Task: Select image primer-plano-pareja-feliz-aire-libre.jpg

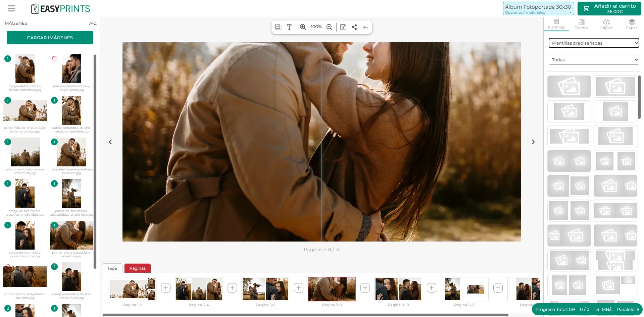Action: 71,235
